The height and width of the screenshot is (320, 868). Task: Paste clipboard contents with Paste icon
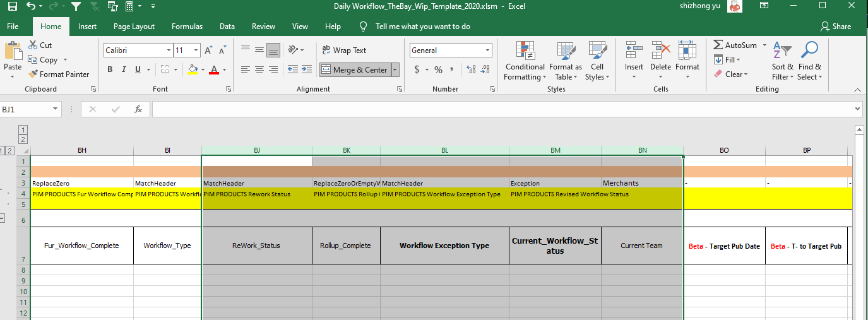[13, 50]
